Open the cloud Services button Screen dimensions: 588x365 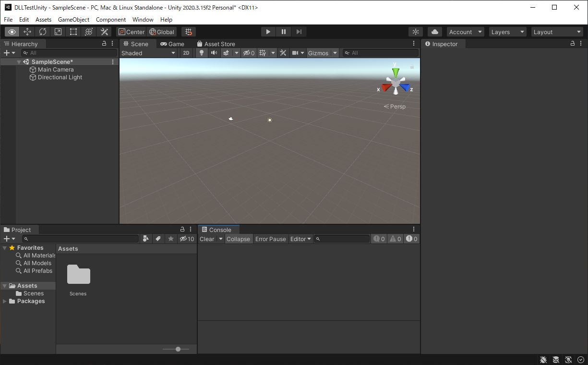(x=435, y=32)
